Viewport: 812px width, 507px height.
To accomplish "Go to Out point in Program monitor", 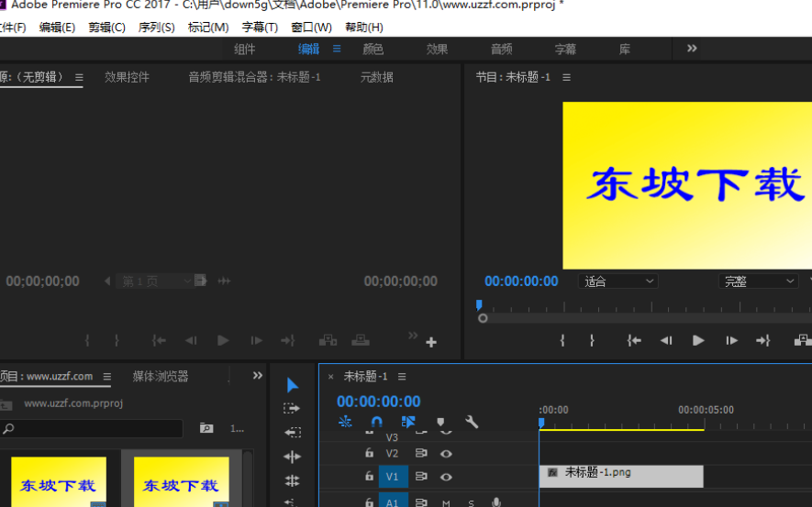I will [763, 340].
